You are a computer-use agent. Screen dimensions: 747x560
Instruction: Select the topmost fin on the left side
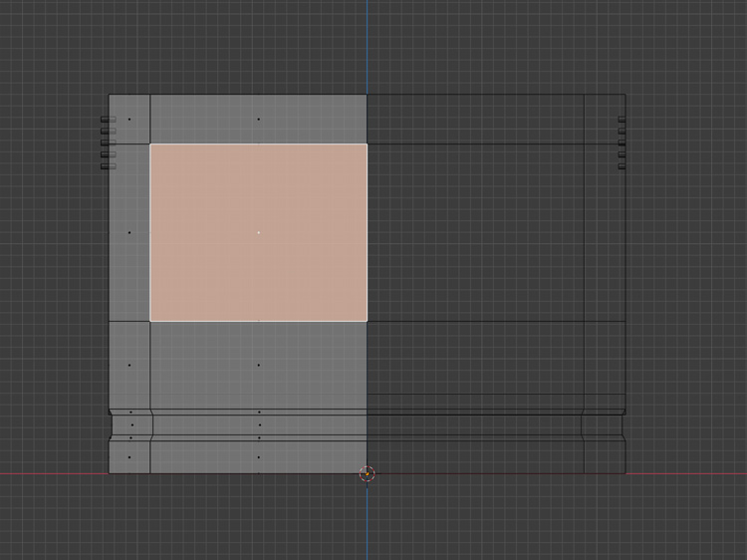[x=108, y=120]
